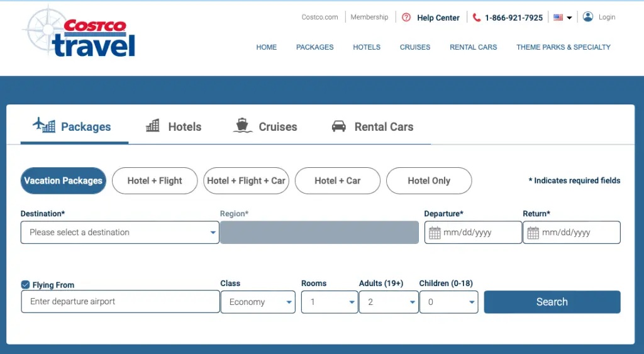Select the Hotel + Flight + Car option
This screenshot has height=354, width=644.
click(246, 180)
